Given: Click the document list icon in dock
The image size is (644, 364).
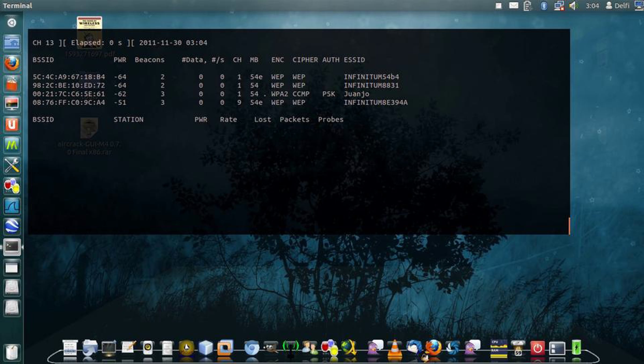Looking at the screenshot, I should point(70,348).
